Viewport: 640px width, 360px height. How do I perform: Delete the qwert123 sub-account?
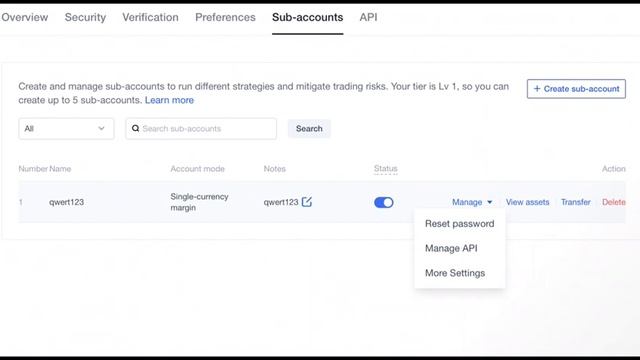(x=613, y=202)
